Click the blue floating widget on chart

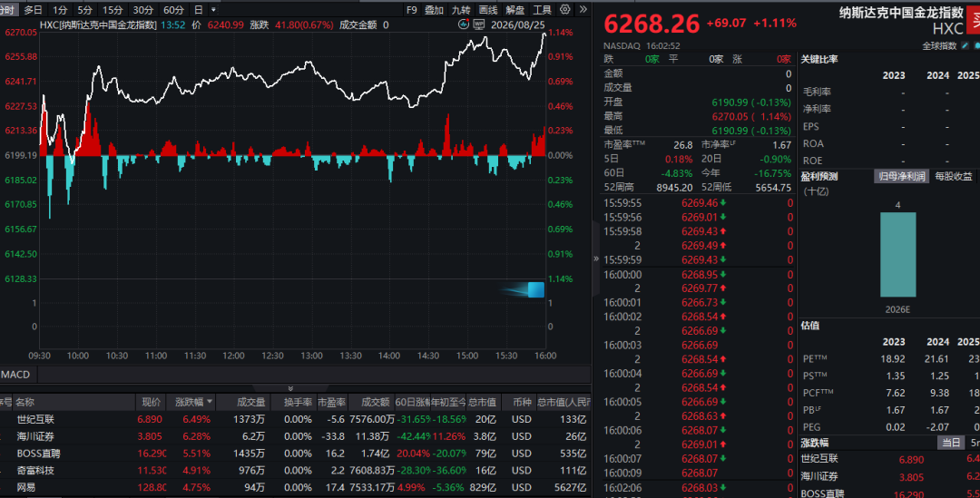[x=535, y=289]
